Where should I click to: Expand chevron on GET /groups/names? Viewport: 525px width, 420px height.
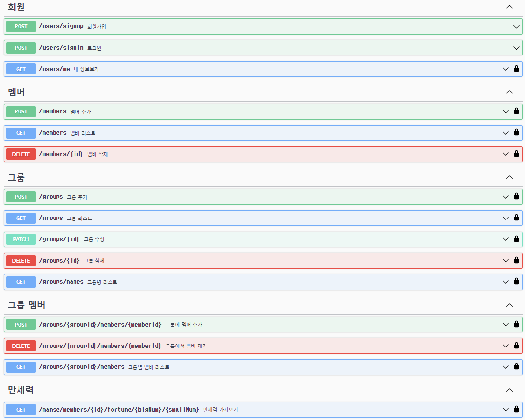(506, 282)
